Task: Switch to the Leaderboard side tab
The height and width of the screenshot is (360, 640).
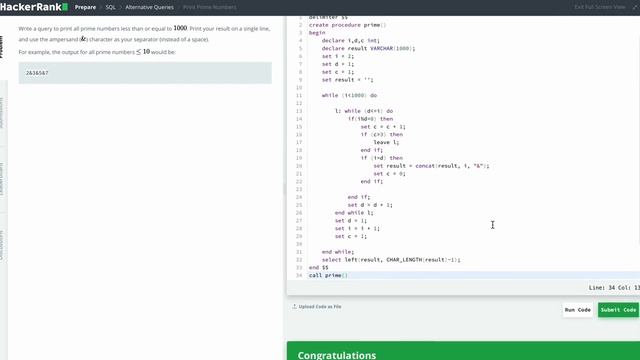Action: [x=2, y=179]
